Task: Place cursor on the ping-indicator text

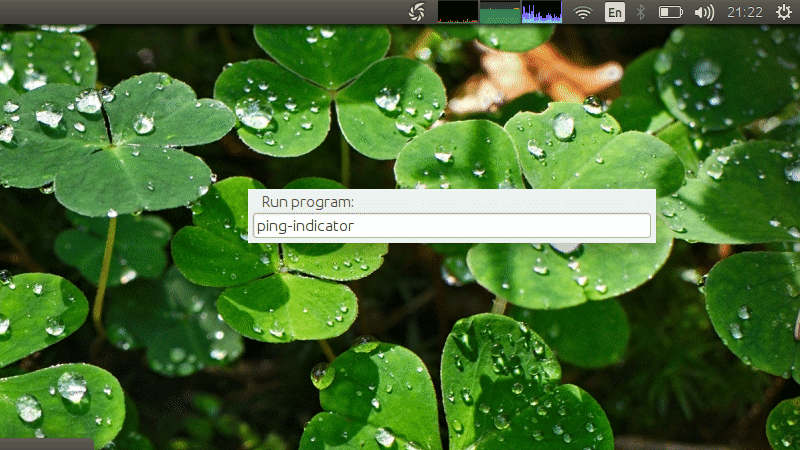Action: (305, 226)
